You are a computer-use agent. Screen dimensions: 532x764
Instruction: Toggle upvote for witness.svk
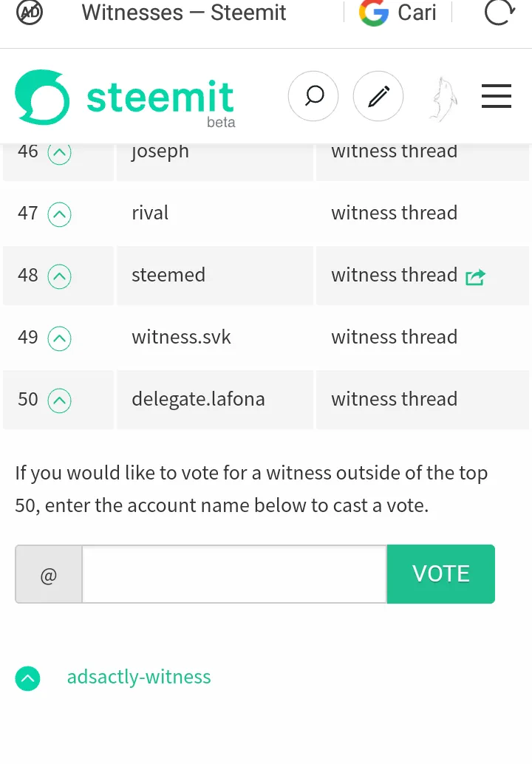coord(59,338)
